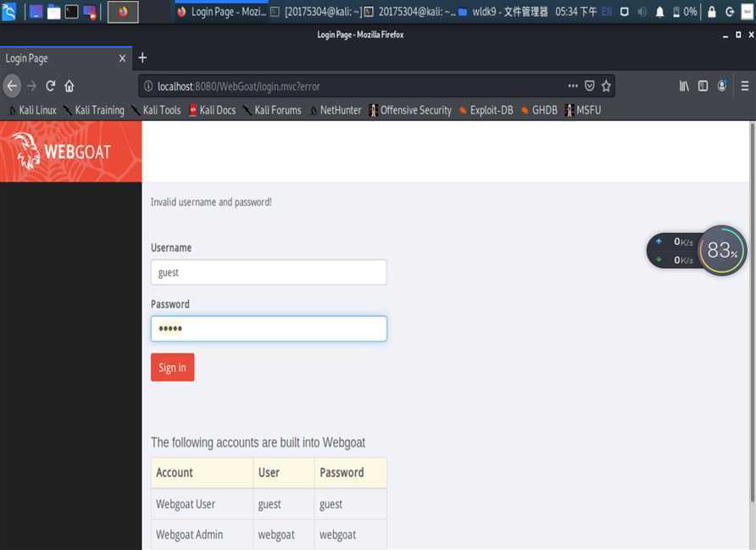The height and width of the screenshot is (550, 756).
Task: Click the EN keyboard layout indicator
Action: coord(607,12)
